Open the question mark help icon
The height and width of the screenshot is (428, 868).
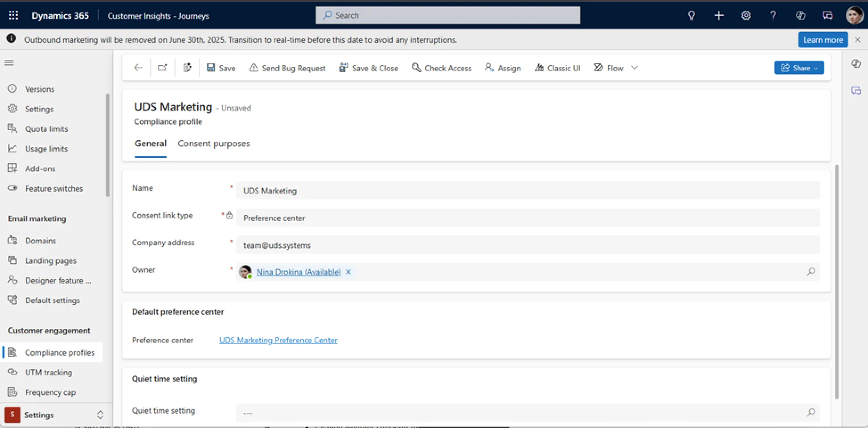[773, 16]
